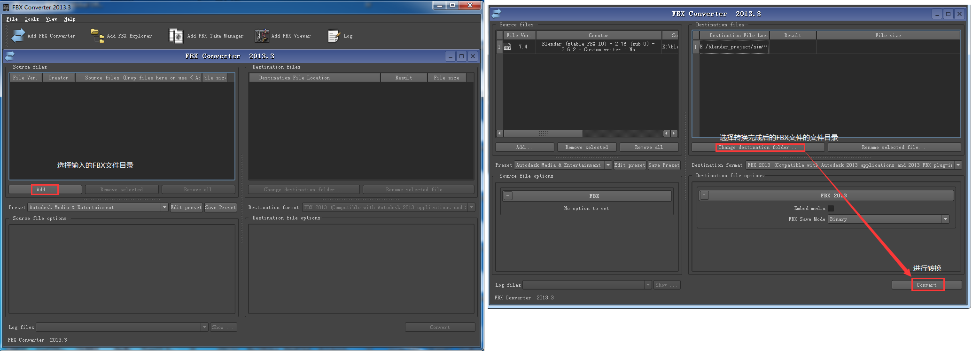Viewport: 980px width, 360px height.
Task: Click the Blender stable FBX IO creator cell
Action: click(x=598, y=47)
